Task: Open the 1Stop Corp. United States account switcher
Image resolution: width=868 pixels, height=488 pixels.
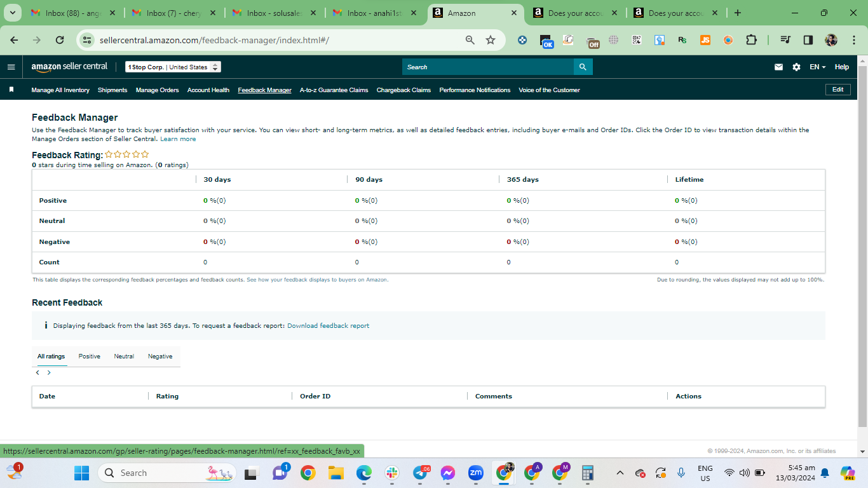Action: tap(173, 67)
